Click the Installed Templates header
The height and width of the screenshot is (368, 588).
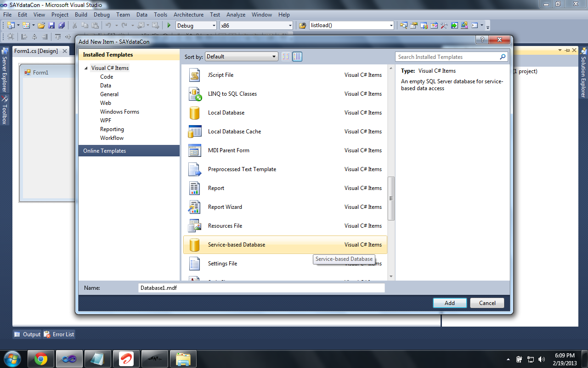[129, 55]
